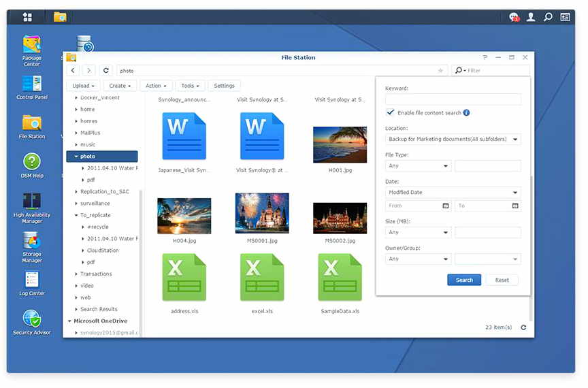588x388 pixels.
Task: Open the Upload menu
Action: 84,86
